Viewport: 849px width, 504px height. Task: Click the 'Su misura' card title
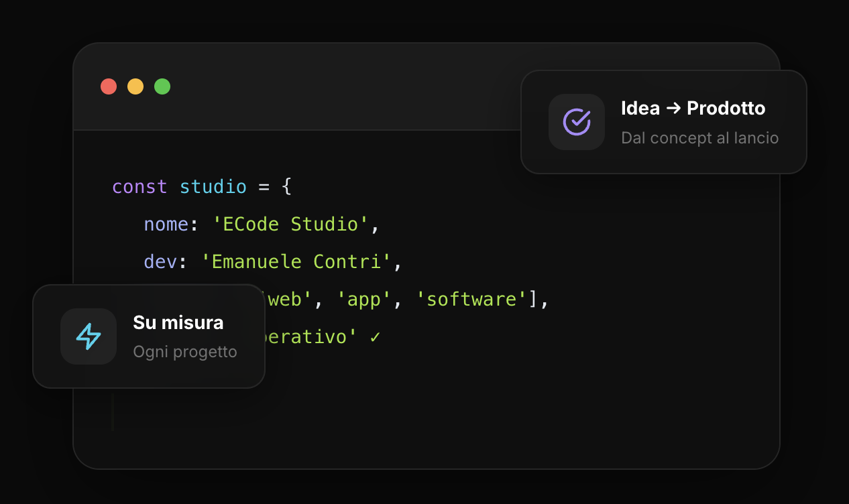click(178, 322)
